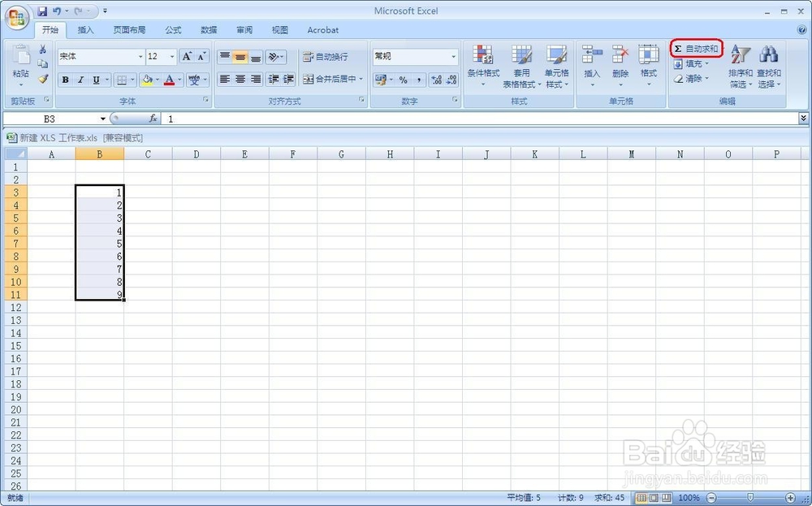Save workbook via quick access toolbar

pyautogui.click(x=42, y=11)
